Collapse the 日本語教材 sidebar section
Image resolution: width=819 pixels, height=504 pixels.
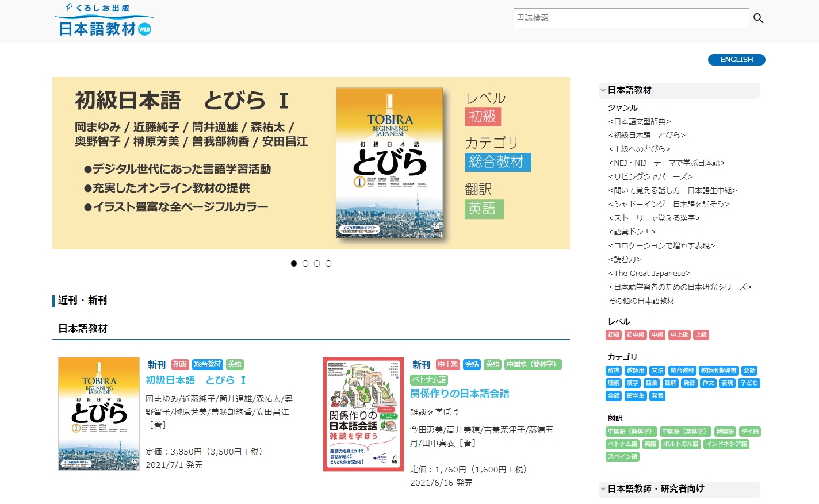coord(679,90)
